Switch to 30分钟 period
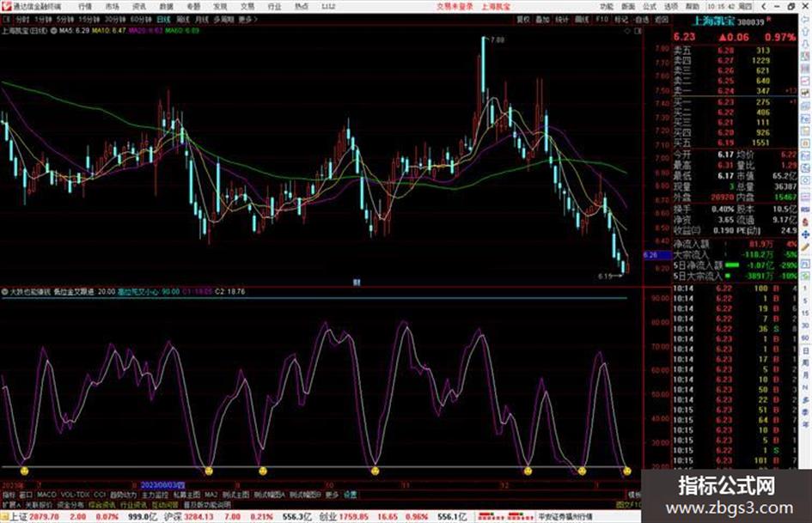Screen dimensions: 812x523 pyautogui.click(x=115, y=19)
